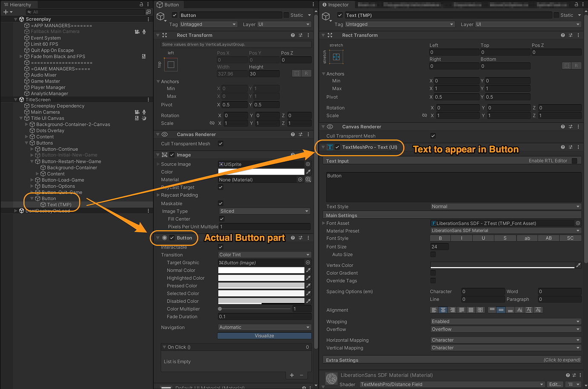
Task: Click the Visualize navigation button
Action: tap(264, 336)
